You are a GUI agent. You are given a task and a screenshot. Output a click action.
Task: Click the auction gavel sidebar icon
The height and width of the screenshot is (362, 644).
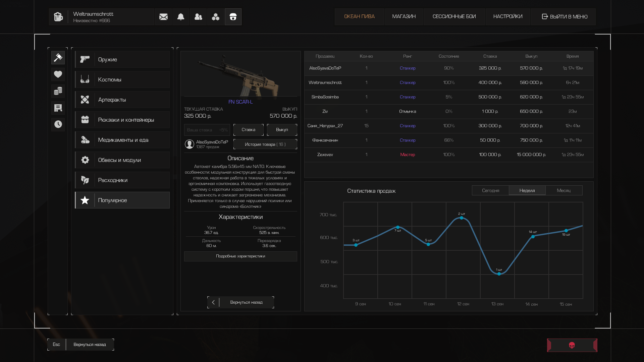(58, 58)
